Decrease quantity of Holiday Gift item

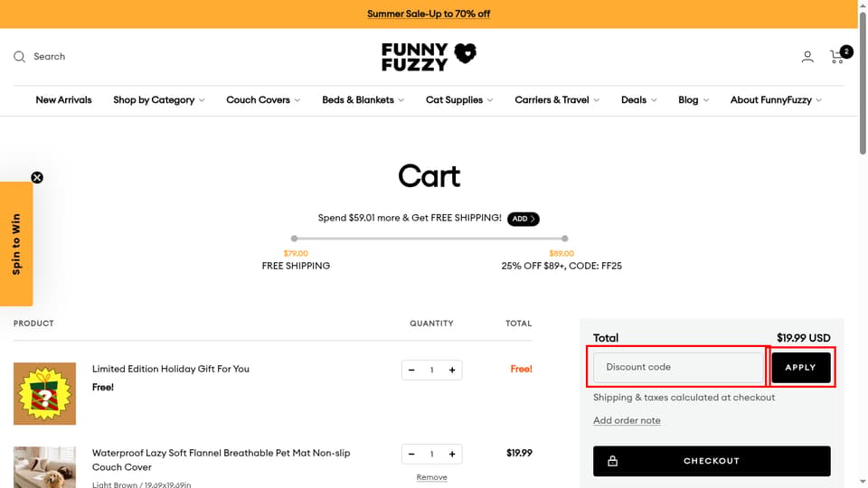[x=411, y=371]
